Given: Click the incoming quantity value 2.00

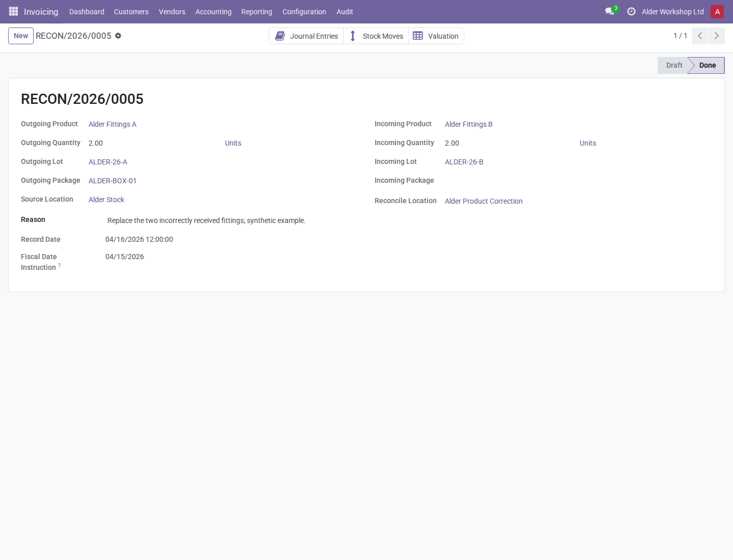Looking at the screenshot, I should (x=452, y=143).
